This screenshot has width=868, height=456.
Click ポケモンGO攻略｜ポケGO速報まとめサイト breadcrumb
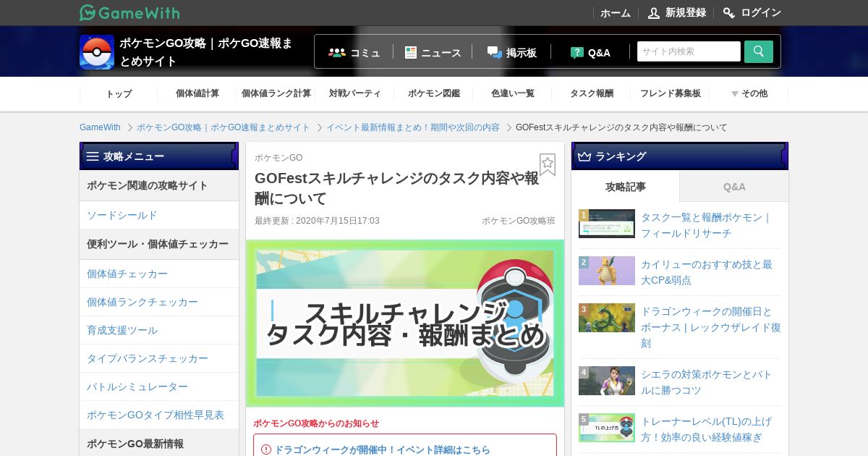pos(224,127)
